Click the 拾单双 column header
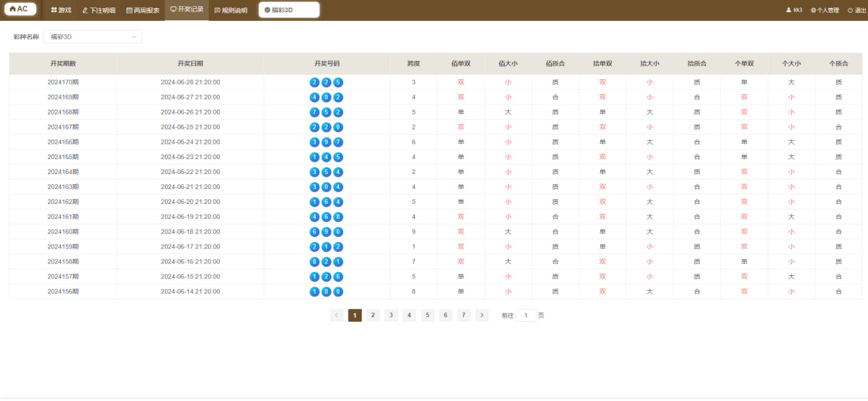 [x=603, y=64]
